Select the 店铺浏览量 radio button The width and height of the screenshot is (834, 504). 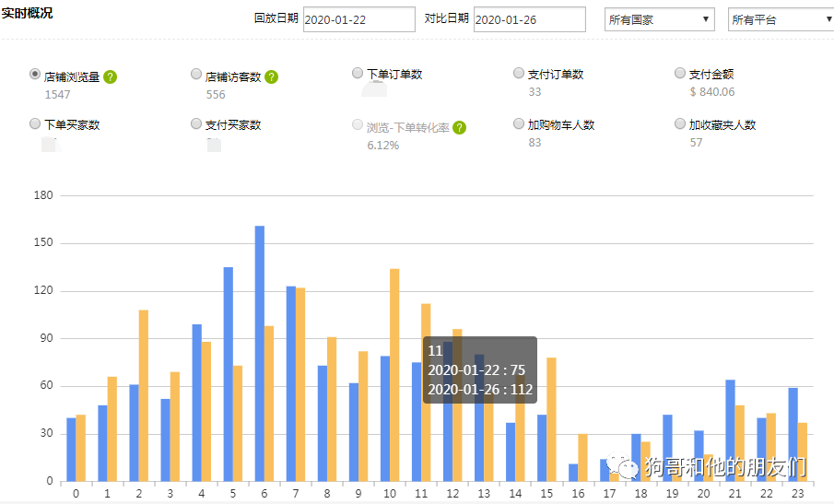point(35,74)
